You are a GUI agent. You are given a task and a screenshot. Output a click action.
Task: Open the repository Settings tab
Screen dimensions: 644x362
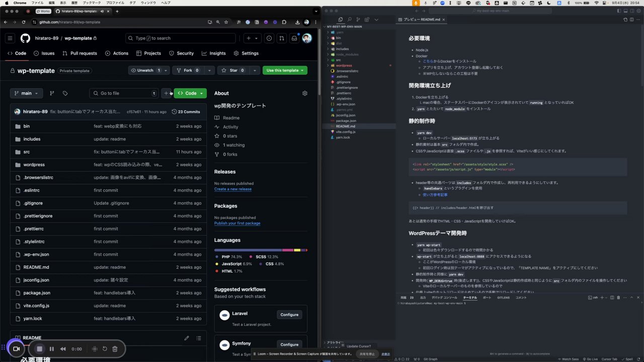pos(246,53)
